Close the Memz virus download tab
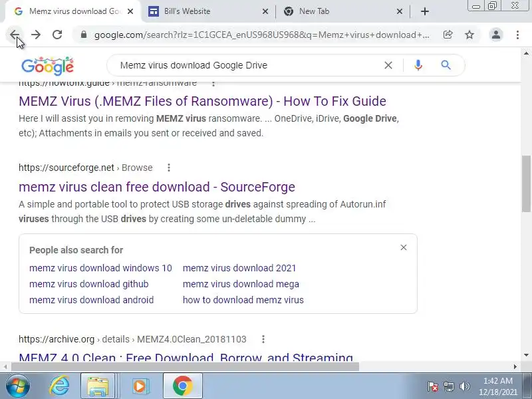This screenshot has height=399, width=532. (130, 11)
